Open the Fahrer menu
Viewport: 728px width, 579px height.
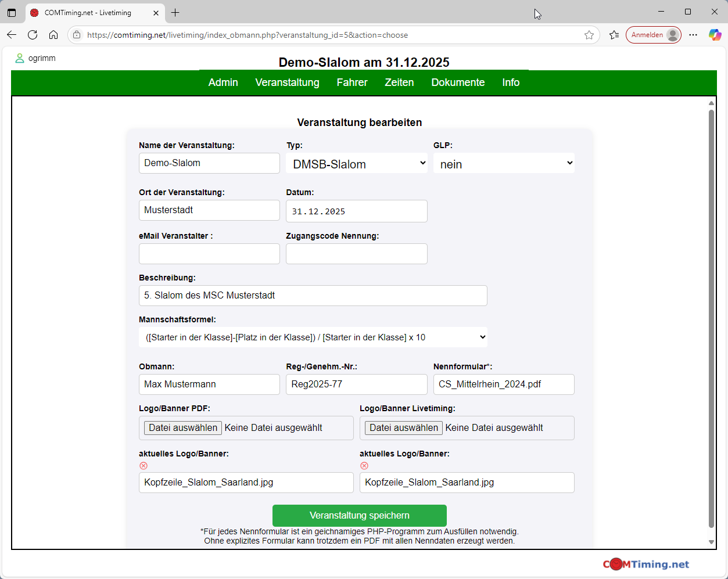[352, 82]
